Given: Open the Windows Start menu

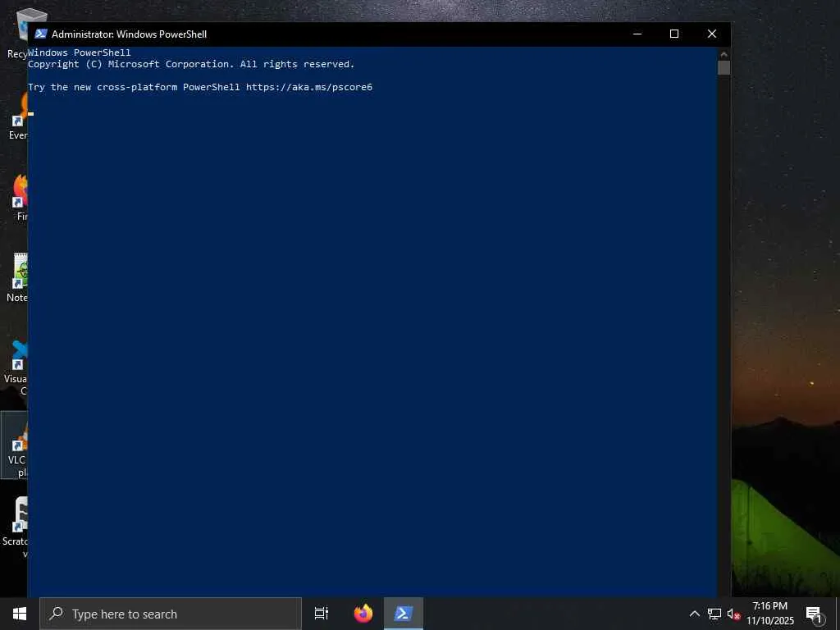Looking at the screenshot, I should click(x=20, y=614).
